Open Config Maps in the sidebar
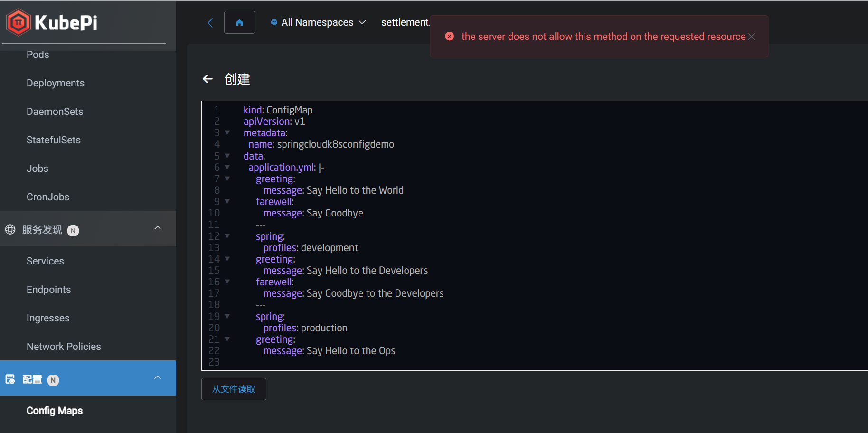 [x=55, y=410]
